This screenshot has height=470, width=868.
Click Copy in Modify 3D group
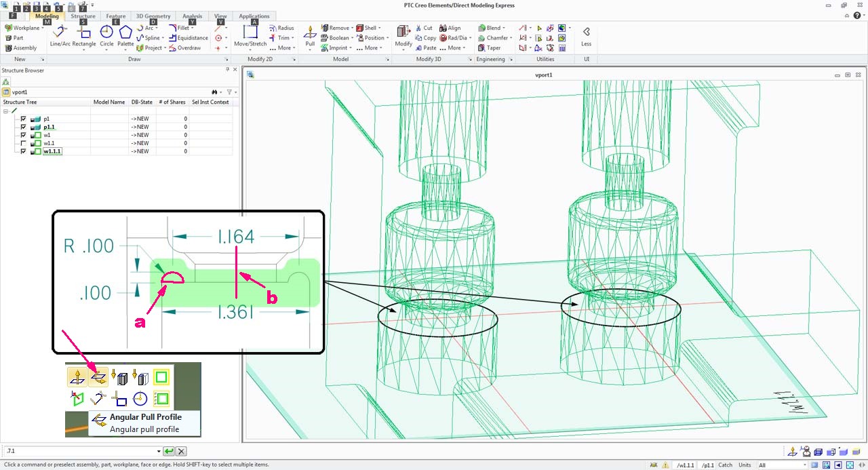pos(425,38)
